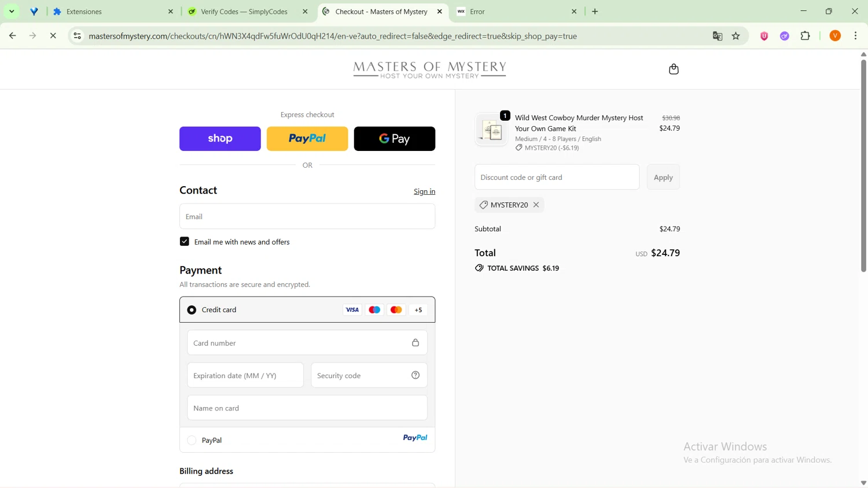Show the +5 additional card types

click(x=418, y=310)
